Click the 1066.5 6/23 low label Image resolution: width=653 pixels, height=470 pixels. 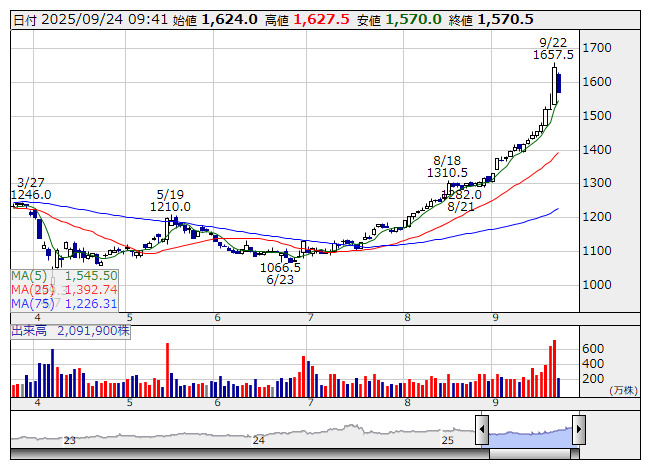(280, 274)
